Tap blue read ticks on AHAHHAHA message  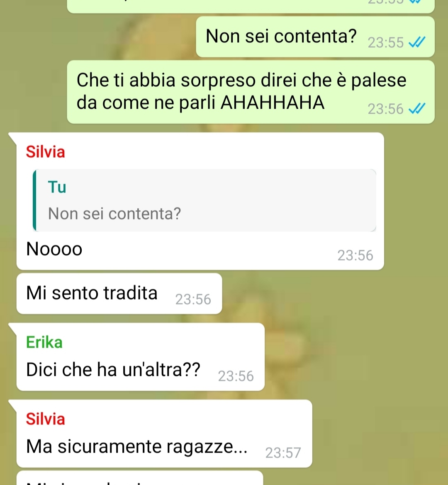coord(417,109)
